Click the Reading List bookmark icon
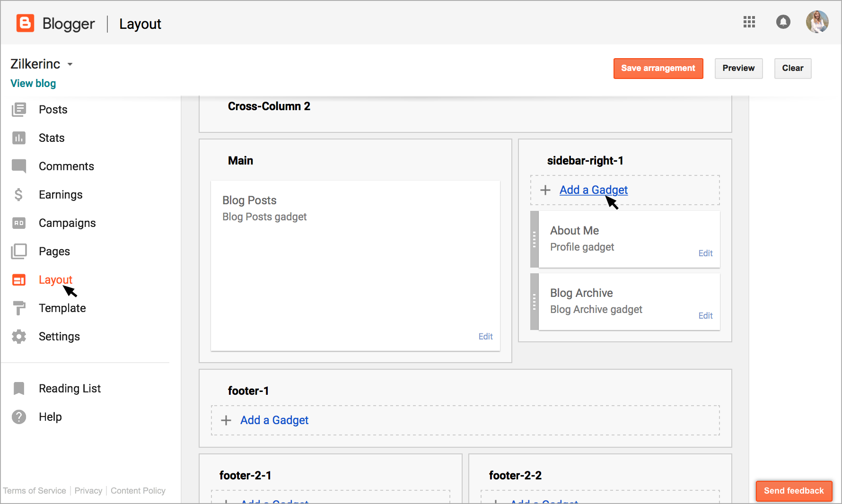This screenshot has height=504, width=842. (x=19, y=389)
